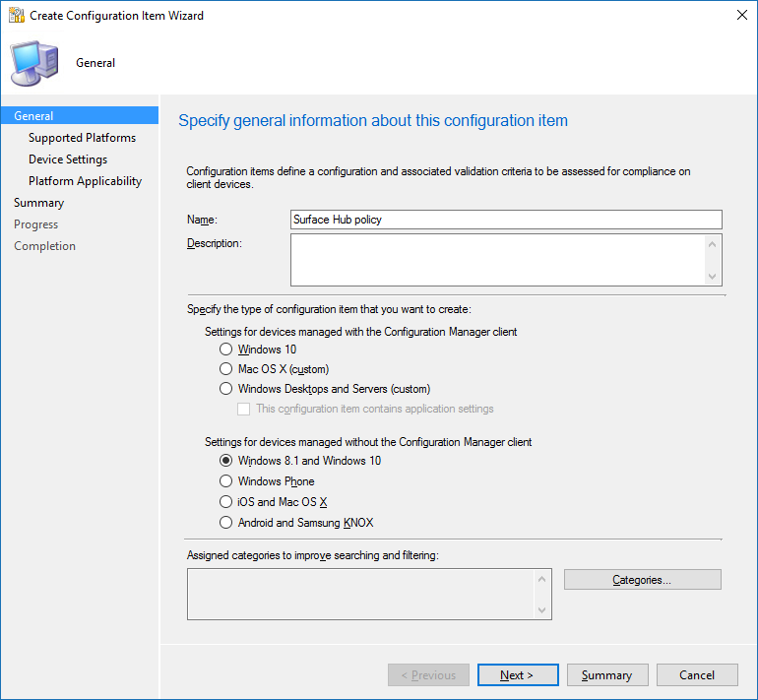Click into the Description text box
This screenshot has height=700, width=758.
point(497,259)
